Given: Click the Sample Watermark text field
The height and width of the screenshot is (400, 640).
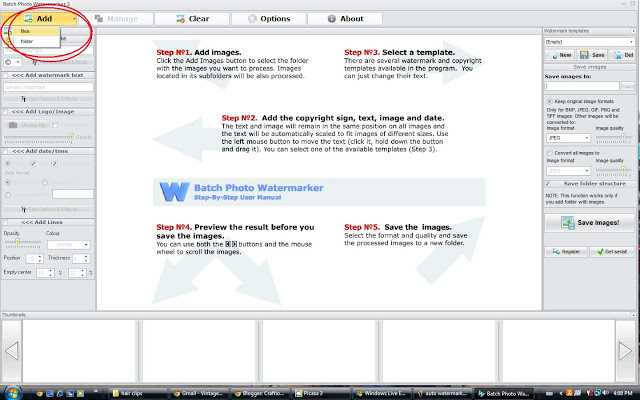Looking at the screenshot, I should [x=48, y=87].
